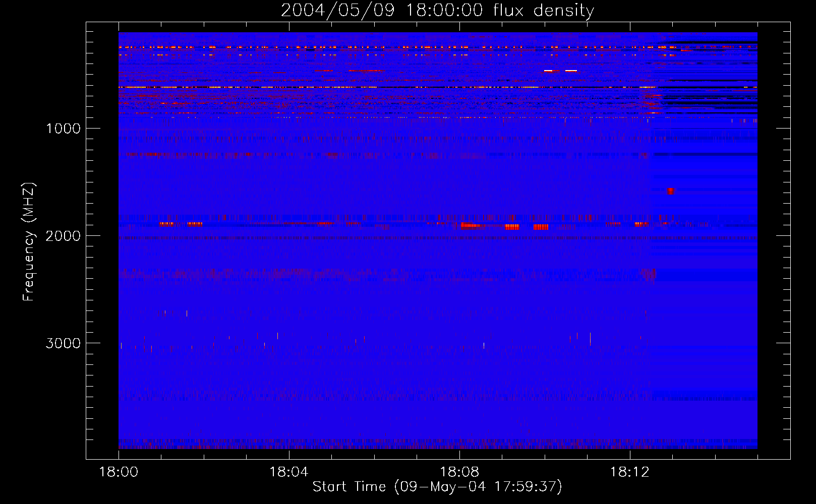This screenshot has height=504, width=816.
Task: Click the plot title '2004/05/09 18:00:00 flux density'
Action: pyautogui.click(x=437, y=10)
